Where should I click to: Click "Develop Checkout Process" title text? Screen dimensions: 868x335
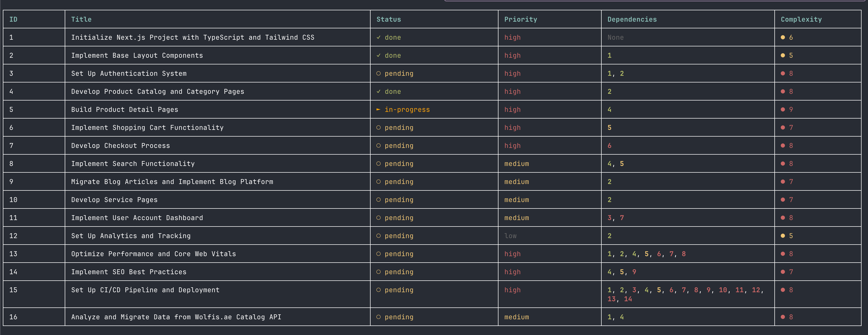[x=120, y=145]
